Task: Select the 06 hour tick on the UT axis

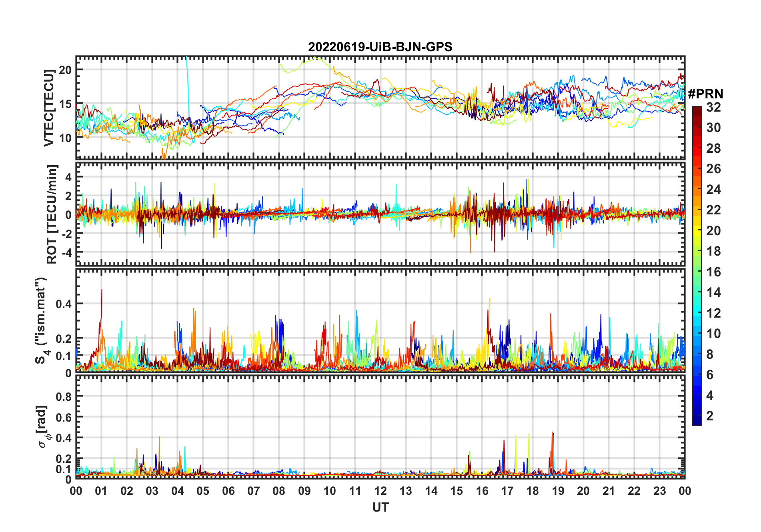Action: [228, 491]
